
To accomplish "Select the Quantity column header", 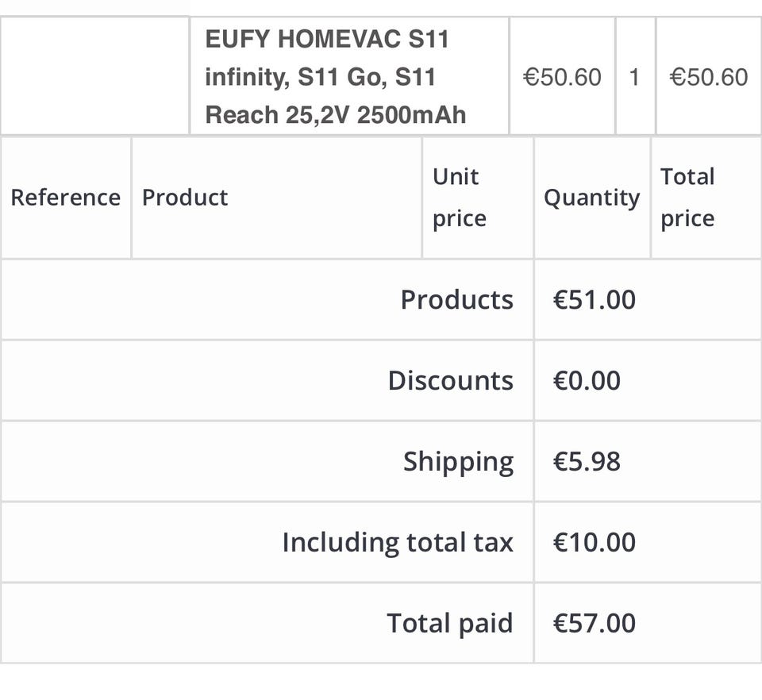I will pyautogui.click(x=591, y=198).
